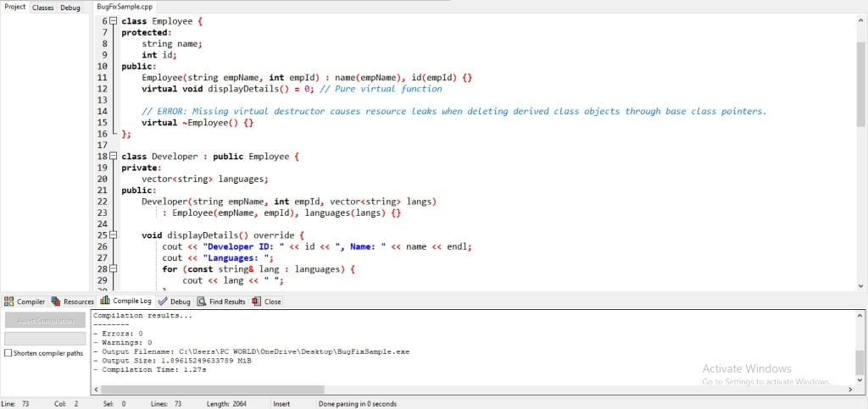Click compile log horizontal scroll right arrow
This screenshot has width=868, height=409.
point(850,390)
